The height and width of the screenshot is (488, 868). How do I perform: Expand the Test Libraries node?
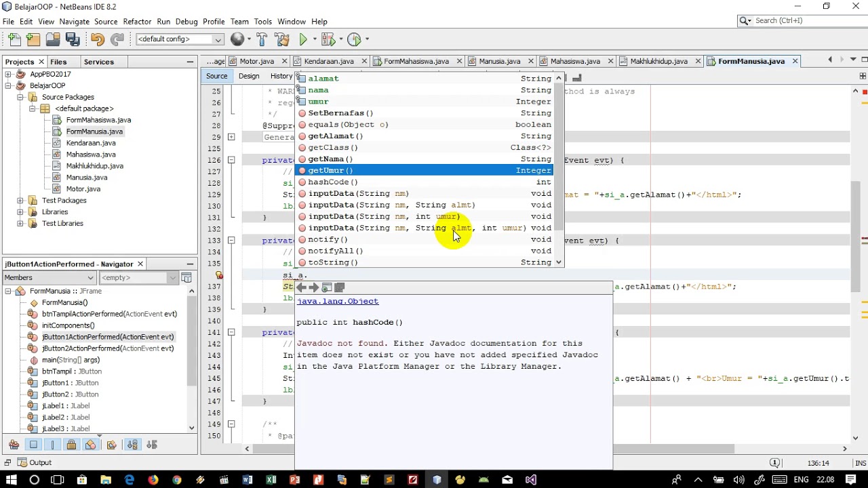coord(20,224)
